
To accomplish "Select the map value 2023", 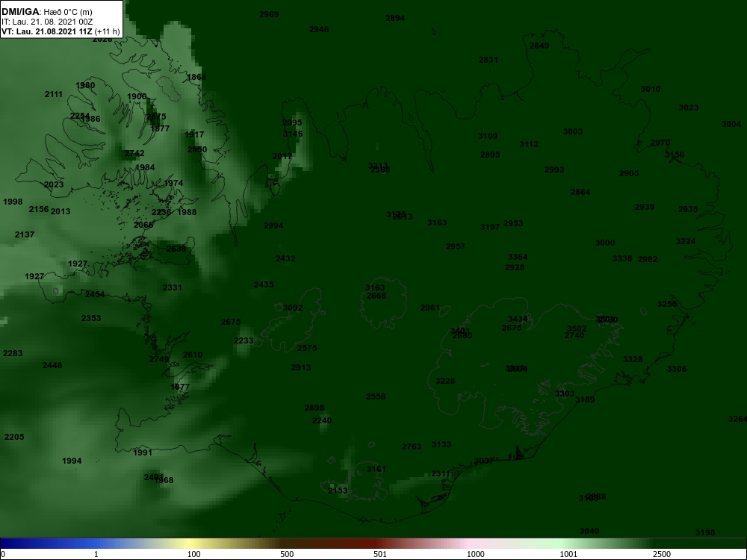I will pos(53,184).
